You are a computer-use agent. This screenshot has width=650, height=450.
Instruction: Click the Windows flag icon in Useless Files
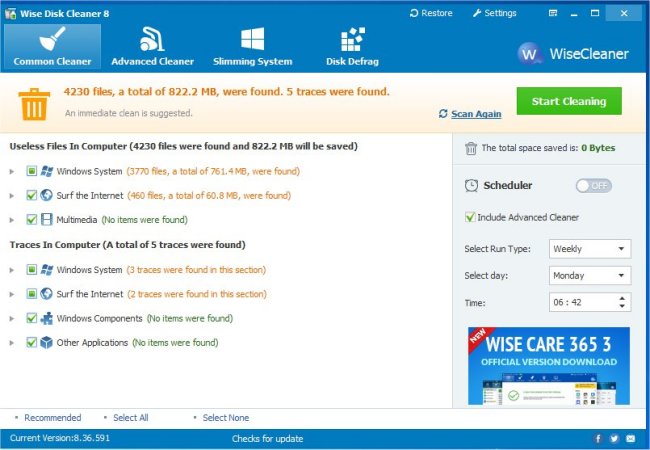[46, 171]
